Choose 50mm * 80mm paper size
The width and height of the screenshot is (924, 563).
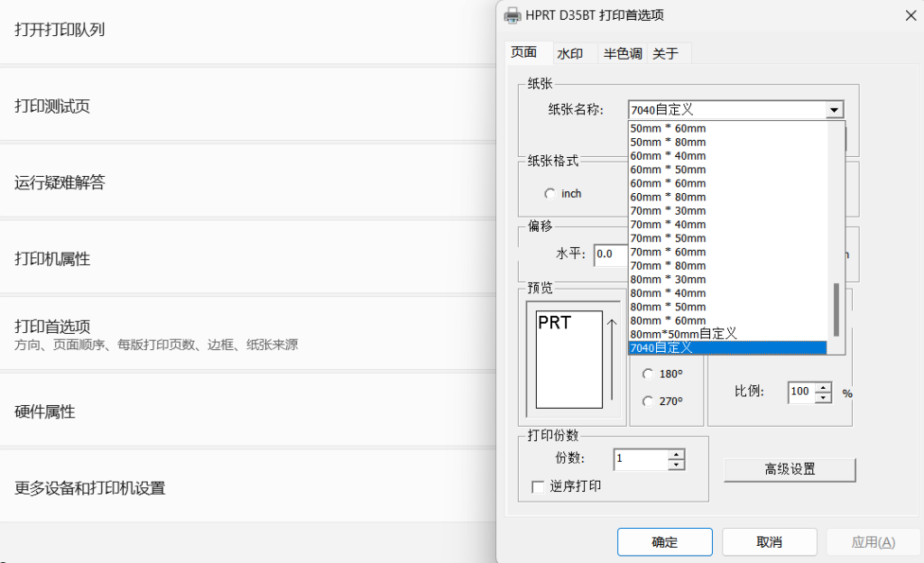click(728, 142)
